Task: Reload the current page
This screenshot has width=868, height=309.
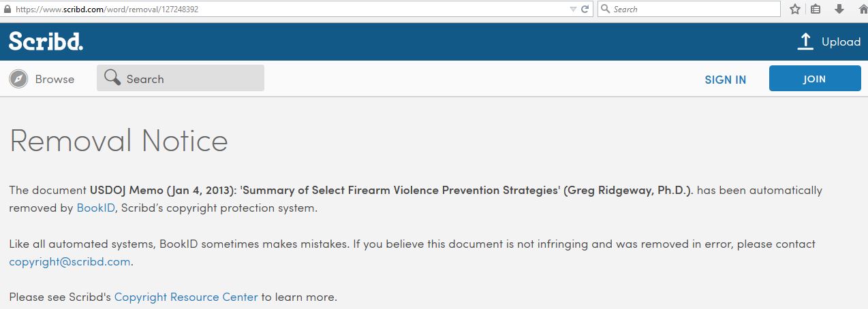Action: tap(585, 10)
